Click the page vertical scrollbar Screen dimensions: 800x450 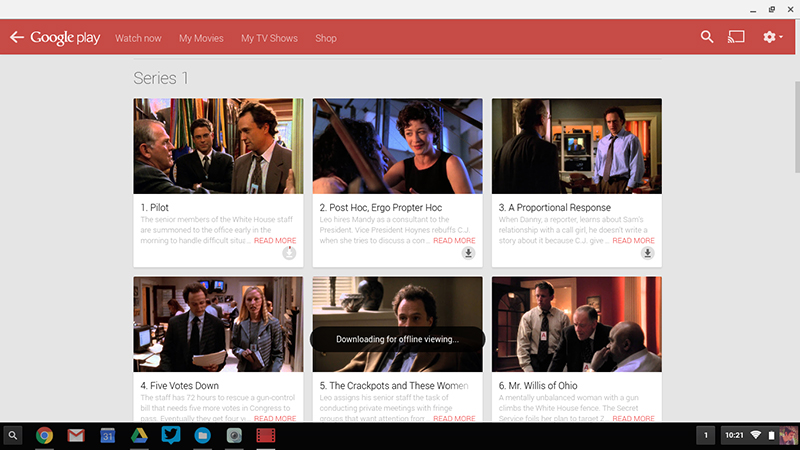(797, 127)
